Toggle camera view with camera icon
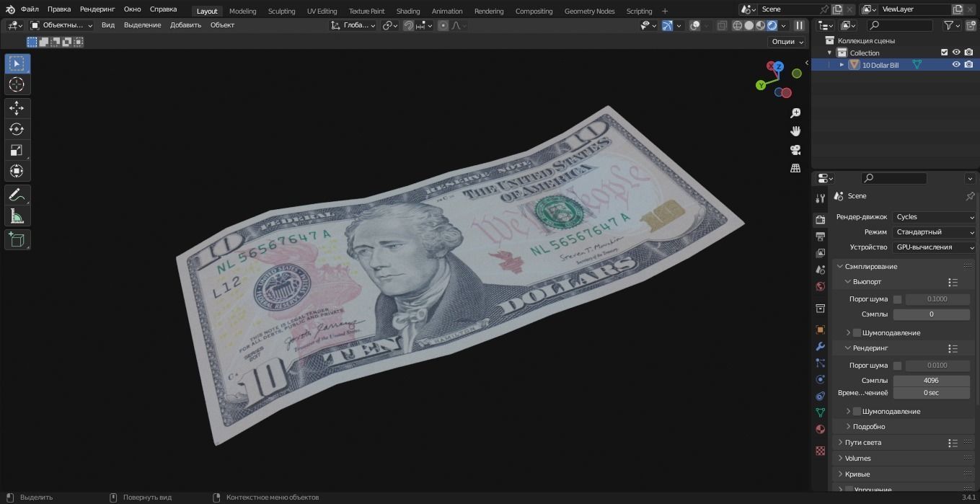Image resolution: width=980 pixels, height=504 pixels. click(x=795, y=150)
